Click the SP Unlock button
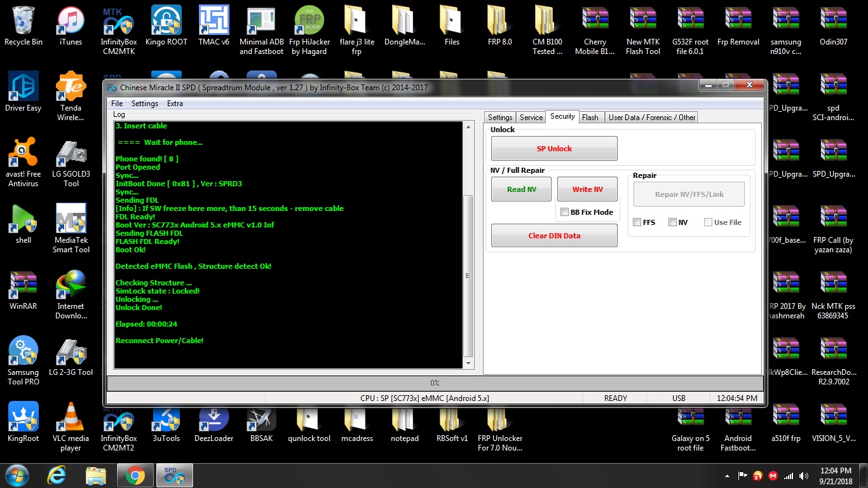This screenshot has width=868, height=488. pos(554,149)
